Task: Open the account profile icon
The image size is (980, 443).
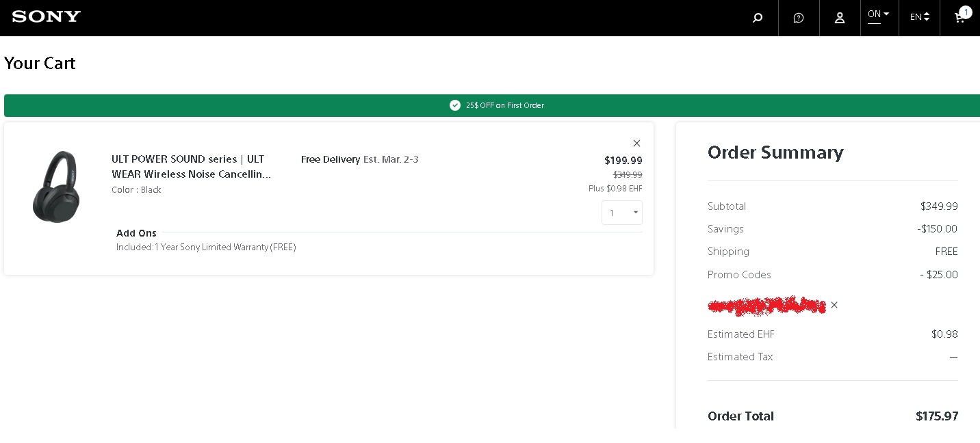Action: pyautogui.click(x=840, y=18)
